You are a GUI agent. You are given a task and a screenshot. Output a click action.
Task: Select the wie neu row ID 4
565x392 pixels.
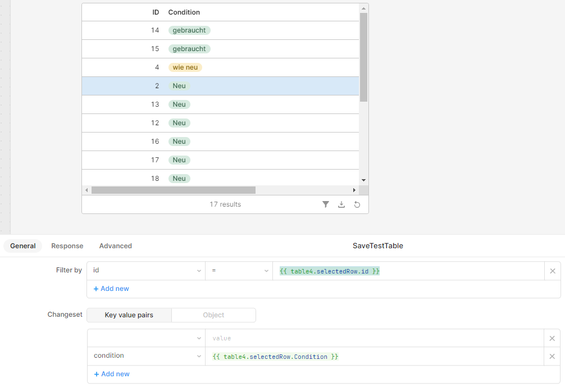[220, 67]
